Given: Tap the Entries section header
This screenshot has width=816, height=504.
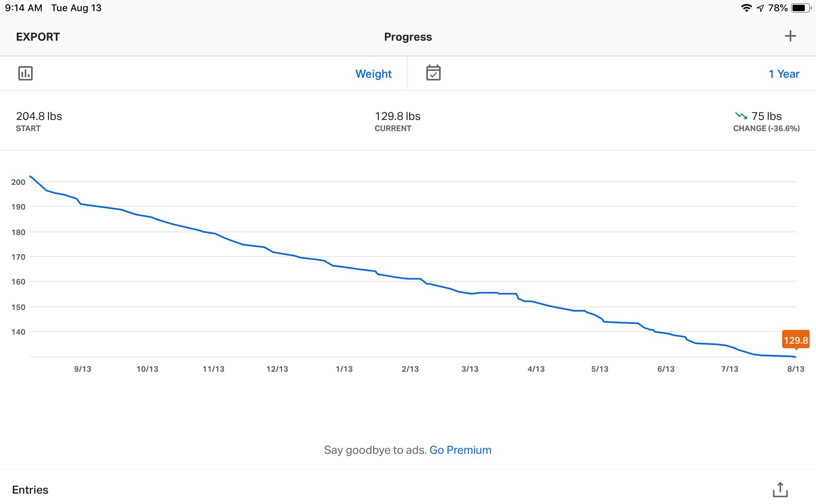Looking at the screenshot, I should 30,490.
